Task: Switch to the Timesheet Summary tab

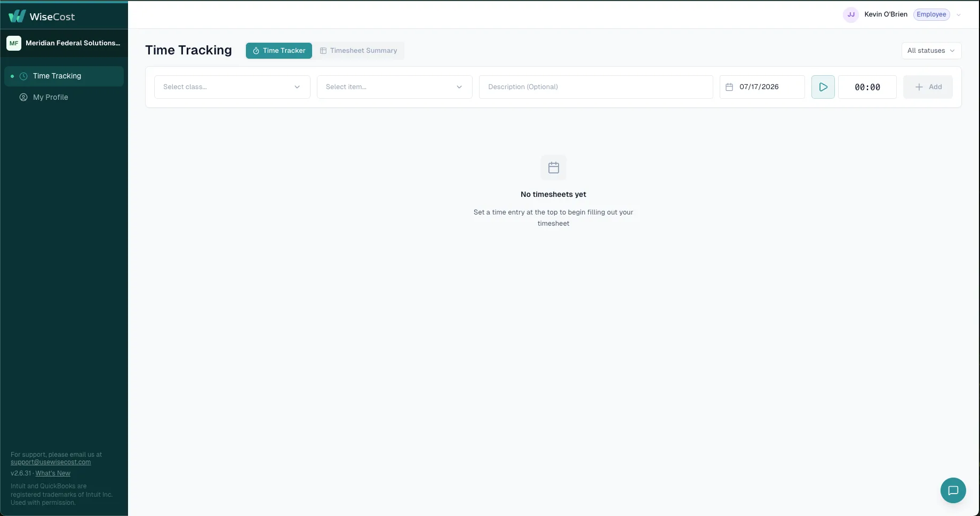Action: 358,51
